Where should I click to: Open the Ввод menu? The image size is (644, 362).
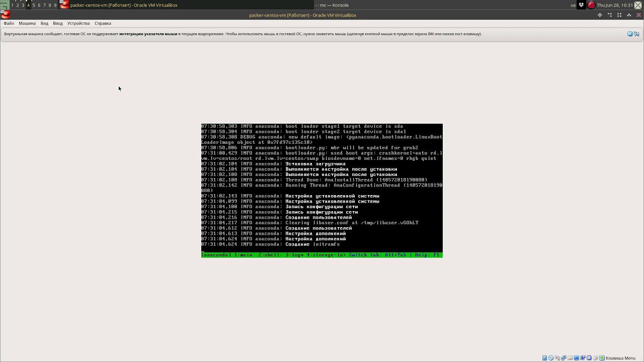point(58,23)
